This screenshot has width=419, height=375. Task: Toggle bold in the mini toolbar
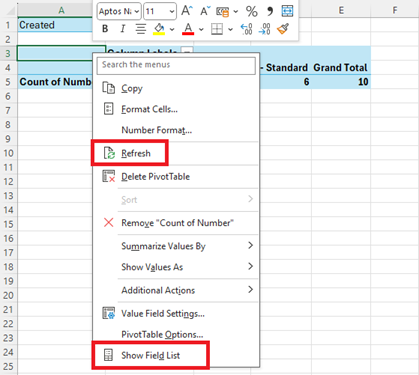click(105, 29)
